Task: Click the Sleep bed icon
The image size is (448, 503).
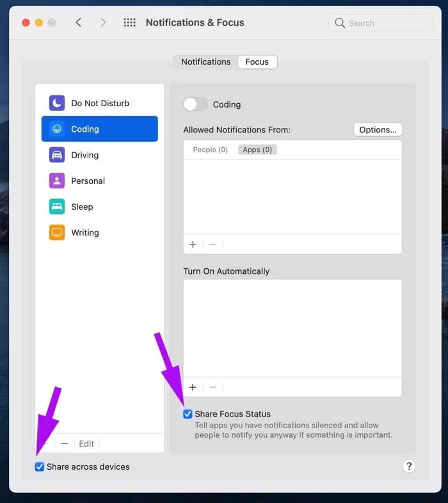Action: coord(57,207)
